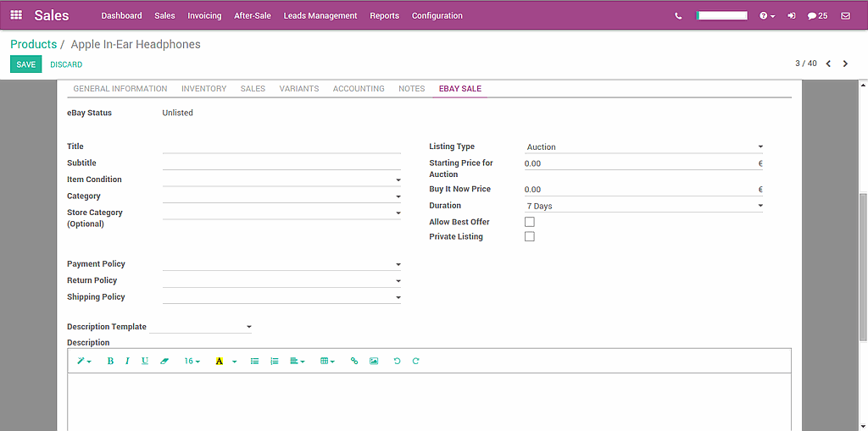Click the Save button
Screen dimensions: 868x431
(26, 64)
